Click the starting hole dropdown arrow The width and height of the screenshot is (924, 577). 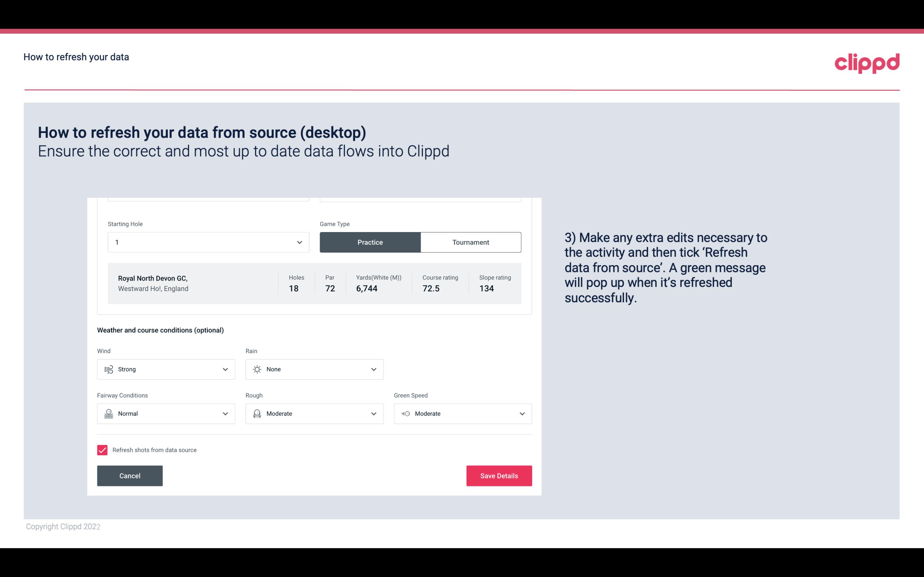click(299, 241)
